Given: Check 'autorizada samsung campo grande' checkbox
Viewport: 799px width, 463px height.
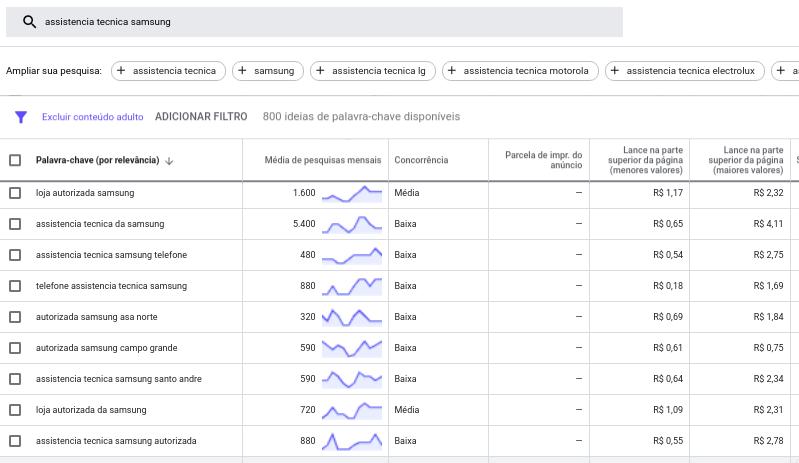Looking at the screenshot, I should point(15,348).
